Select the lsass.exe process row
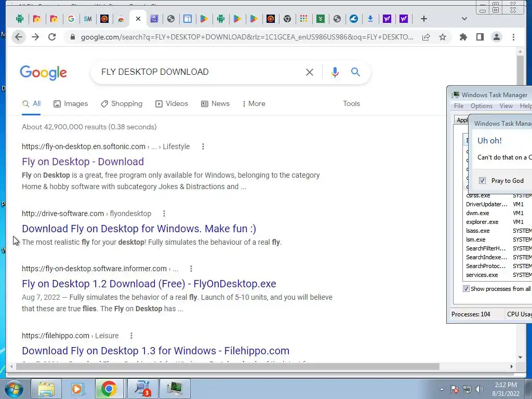The height and width of the screenshot is (399, 532). [498, 231]
